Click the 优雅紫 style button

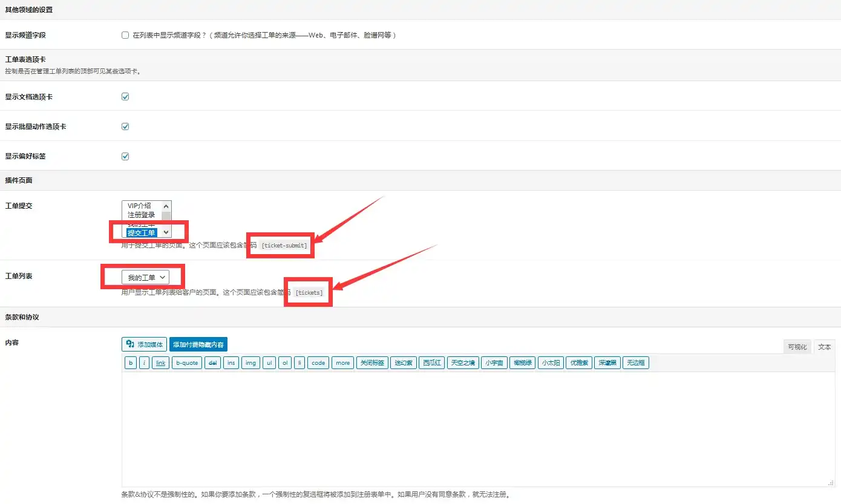pos(579,363)
